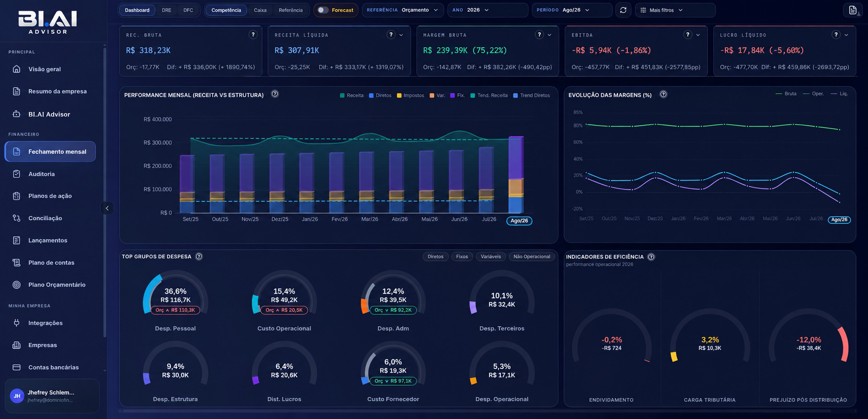This screenshot has width=868, height=419.
Task: Click help icon on Lucro Líquido card
Action: pos(836,35)
